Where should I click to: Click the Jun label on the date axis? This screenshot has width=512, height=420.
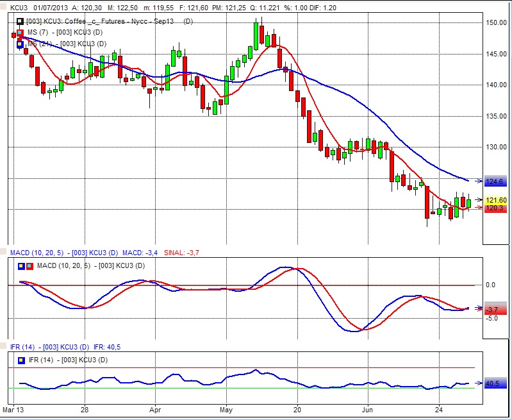pyautogui.click(x=368, y=408)
